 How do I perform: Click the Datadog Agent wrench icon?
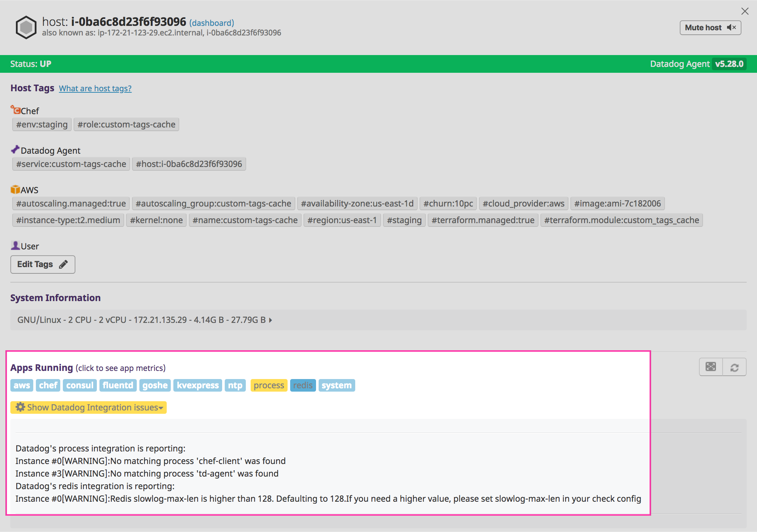(x=15, y=149)
